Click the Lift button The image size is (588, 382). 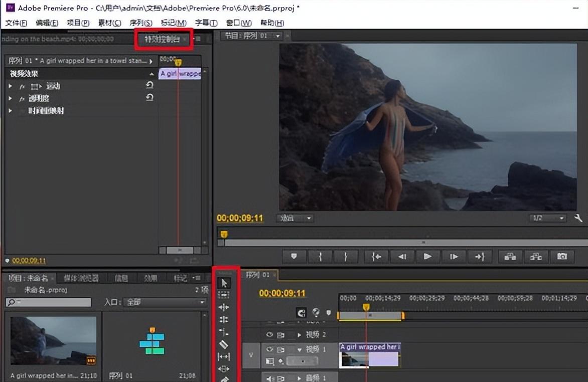(510, 256)
